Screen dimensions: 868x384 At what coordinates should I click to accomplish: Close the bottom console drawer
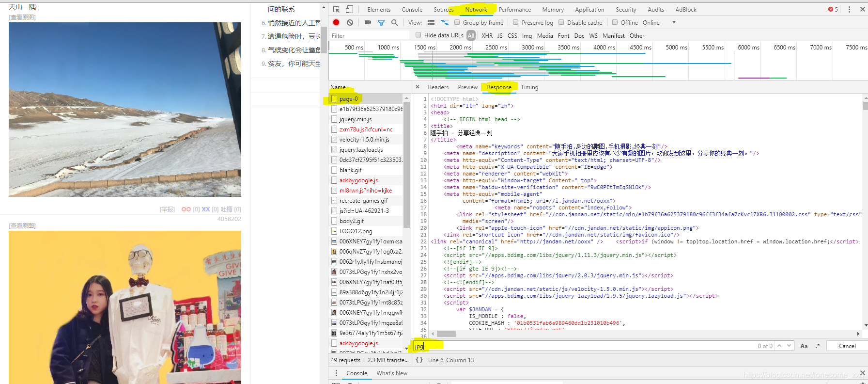(862, 373)
